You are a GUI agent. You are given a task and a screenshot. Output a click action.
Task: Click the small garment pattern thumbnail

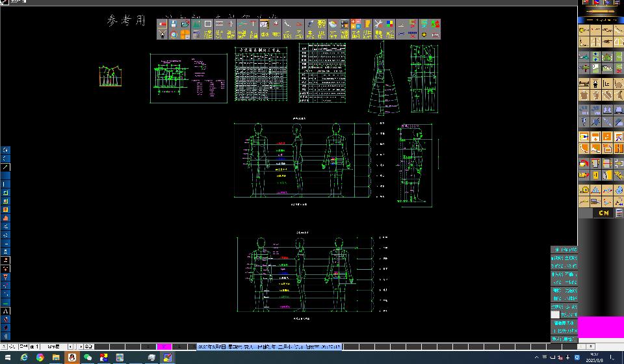point(110,76)
